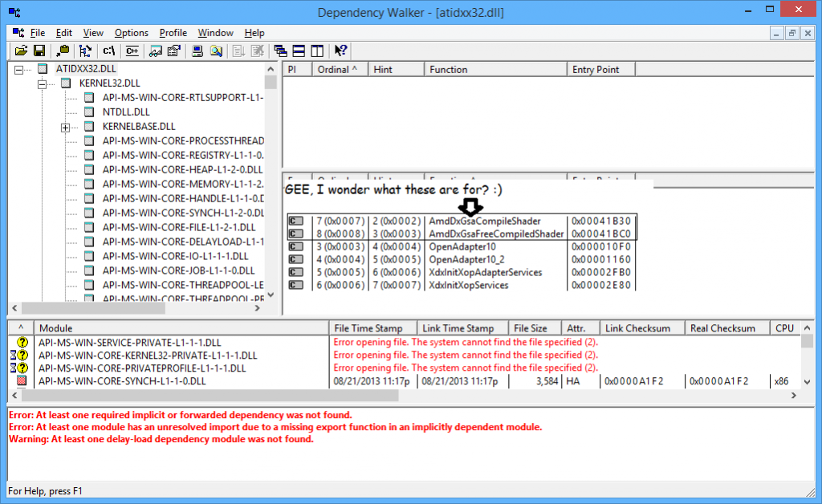Open the View menu
Image resolution: width=822 pixels, height=504 pixels.
[x=93, y=32]
